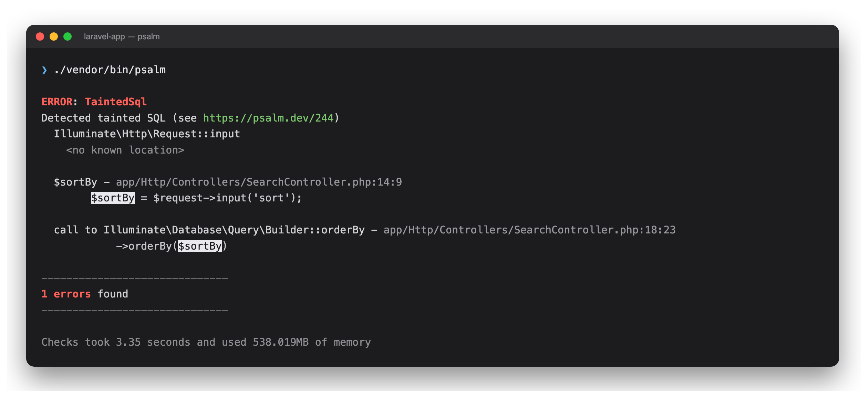Click the red 'ERROR:' label
868x398 pixels.
[60, 102]
